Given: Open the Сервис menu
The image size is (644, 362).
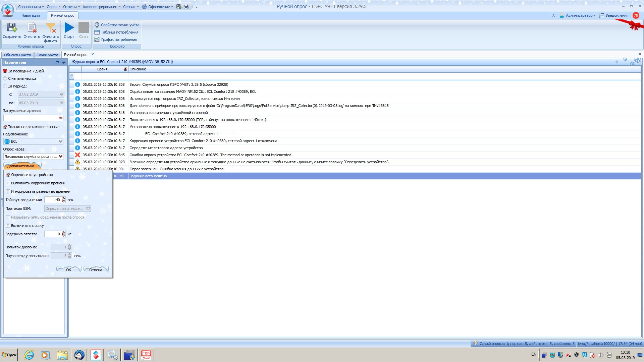Looking at the screenshot, I should [x=131, y=7].
